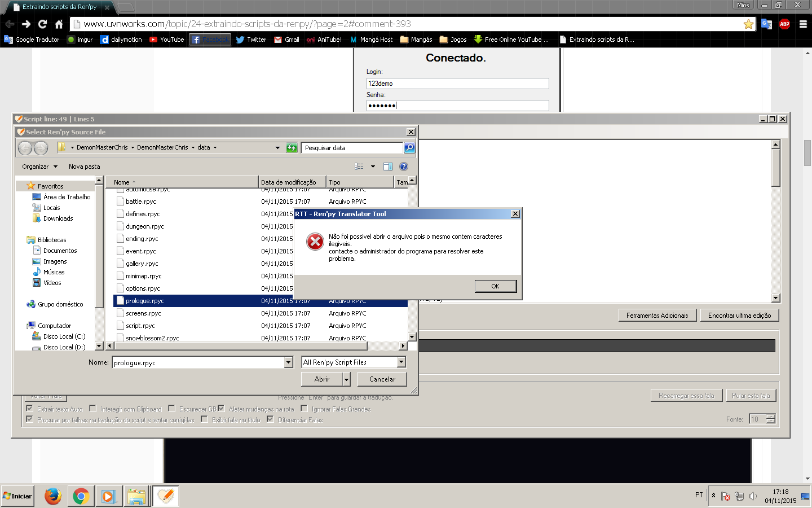
Task: Enable Exibir fala no titulo checkbox
Action: coord(204,419)
